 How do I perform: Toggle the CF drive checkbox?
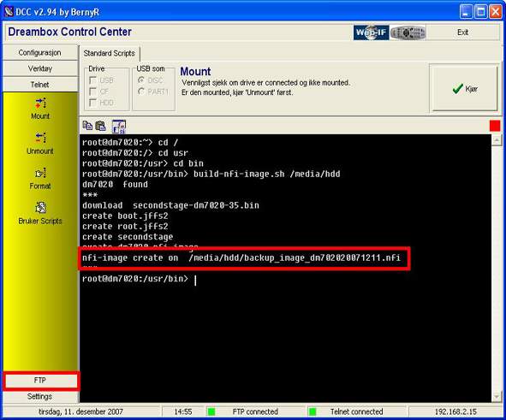point(93,92)
